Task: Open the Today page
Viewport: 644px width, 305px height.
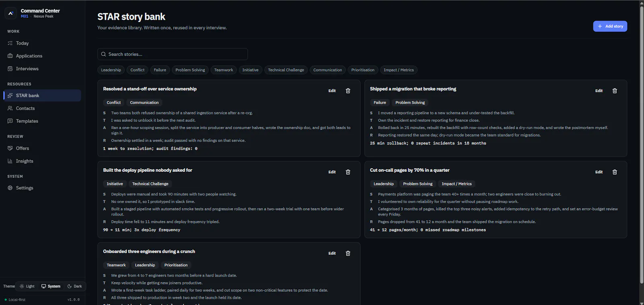Action: tap(42, 43)
